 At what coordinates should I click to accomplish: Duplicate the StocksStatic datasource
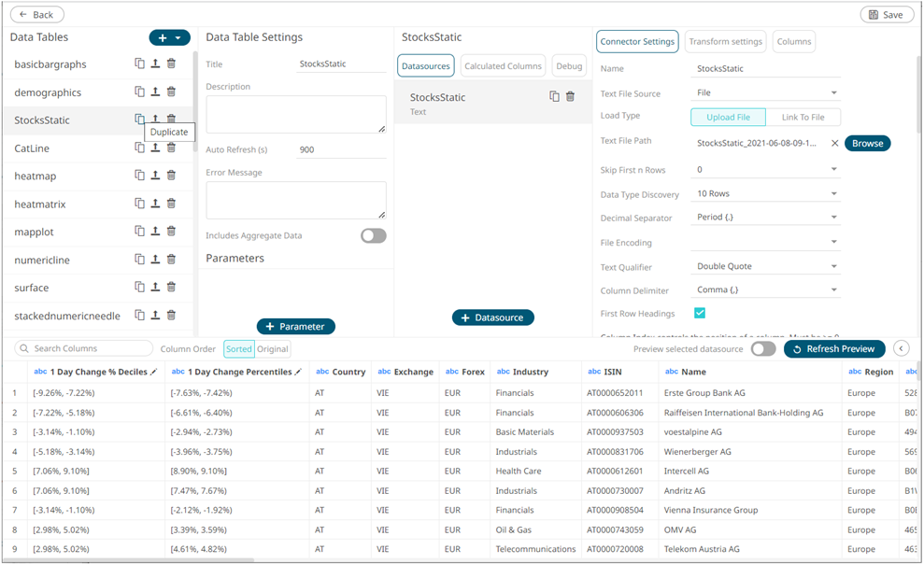[x=554, y=96]
